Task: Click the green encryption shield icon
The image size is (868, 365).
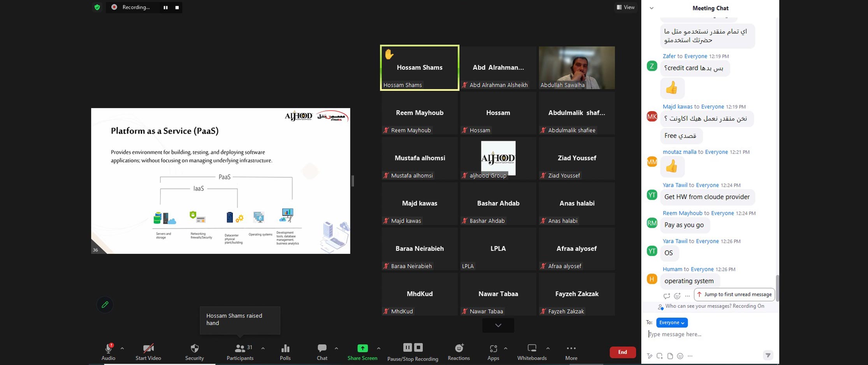Action: pyautogui.click(x=97, y=7)
